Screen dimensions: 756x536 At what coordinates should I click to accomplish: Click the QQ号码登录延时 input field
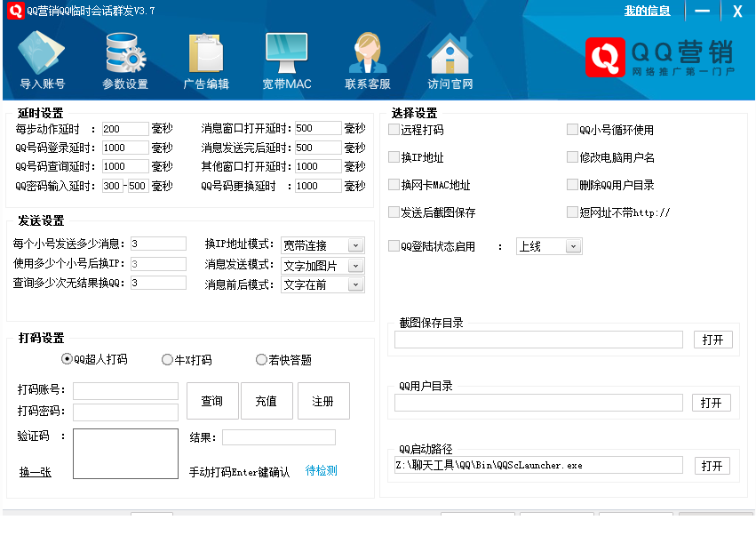click(x=125, y=148)
